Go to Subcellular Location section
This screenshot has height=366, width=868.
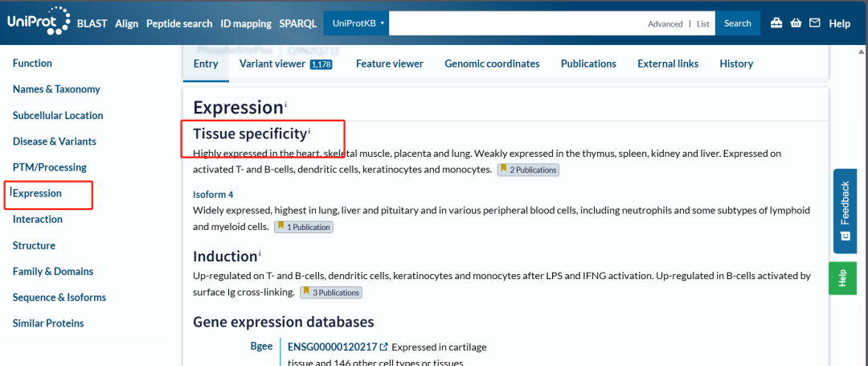[x=58, y=115]
